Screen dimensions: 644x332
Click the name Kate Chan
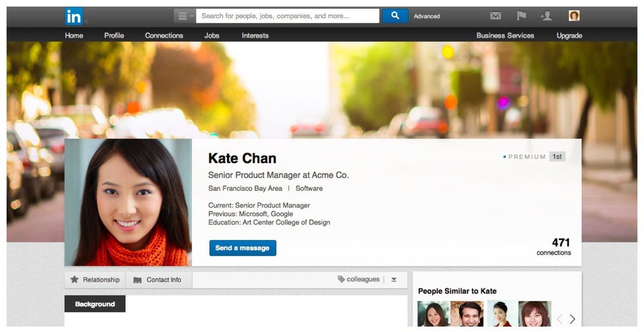click(242, 158)
